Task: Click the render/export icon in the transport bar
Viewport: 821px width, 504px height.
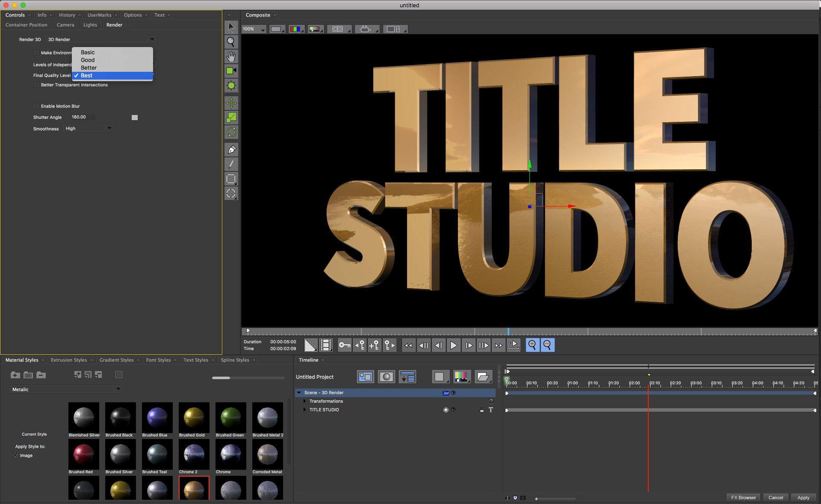Action: coord(514,345)
